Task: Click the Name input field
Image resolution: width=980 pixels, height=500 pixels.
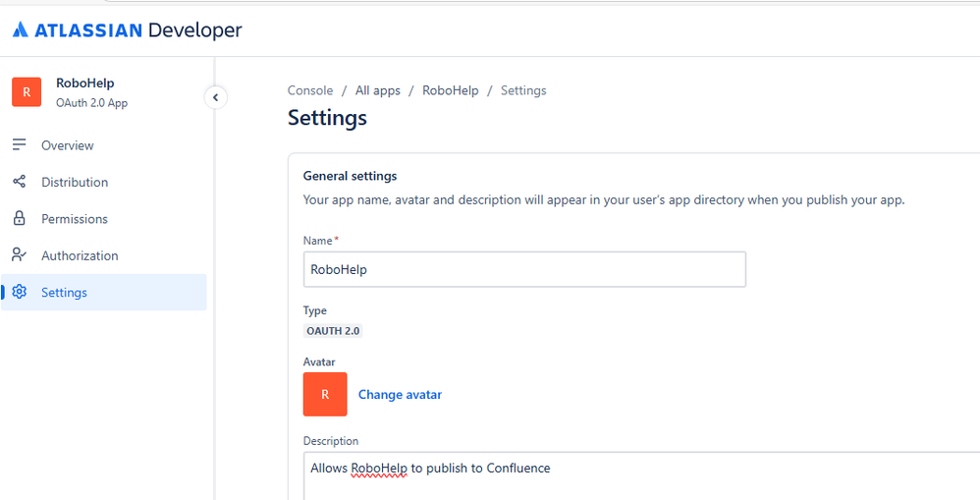Action: (x=524, y=269)
